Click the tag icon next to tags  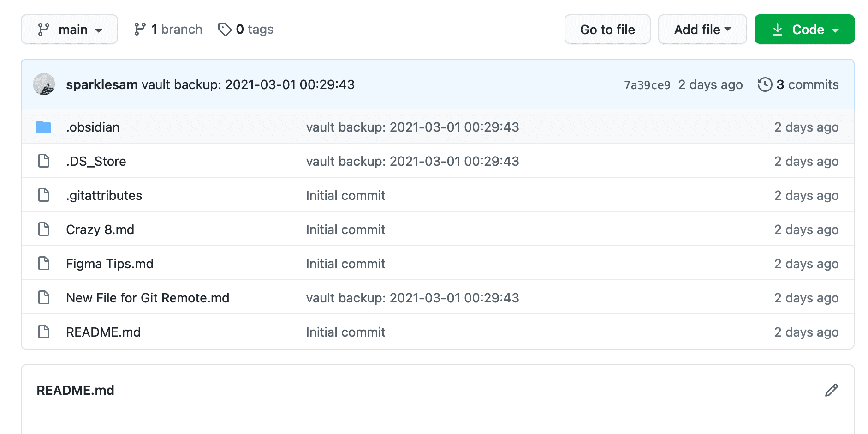[225, 30]
